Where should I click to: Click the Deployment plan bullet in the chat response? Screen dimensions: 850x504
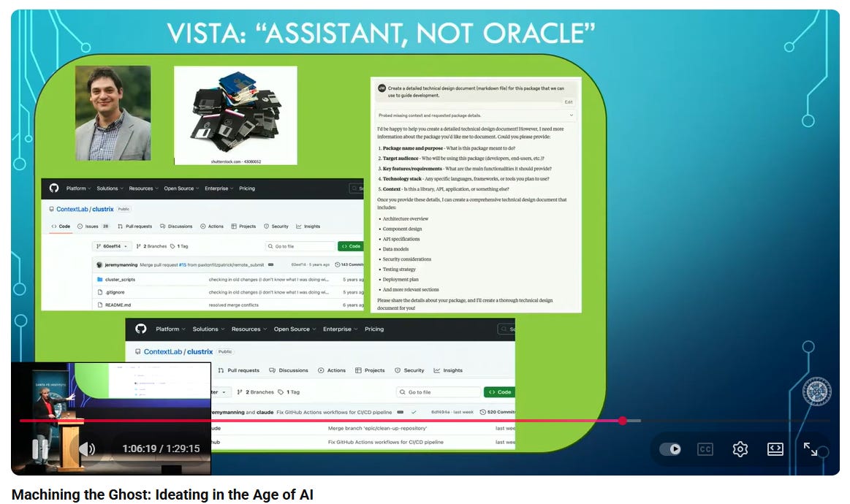[401, 280]
